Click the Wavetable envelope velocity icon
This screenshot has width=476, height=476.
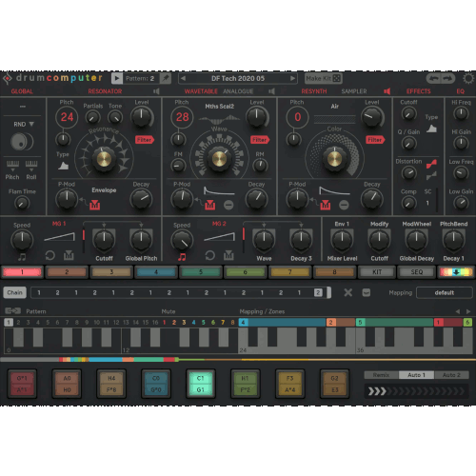click(x=209, y=205)
